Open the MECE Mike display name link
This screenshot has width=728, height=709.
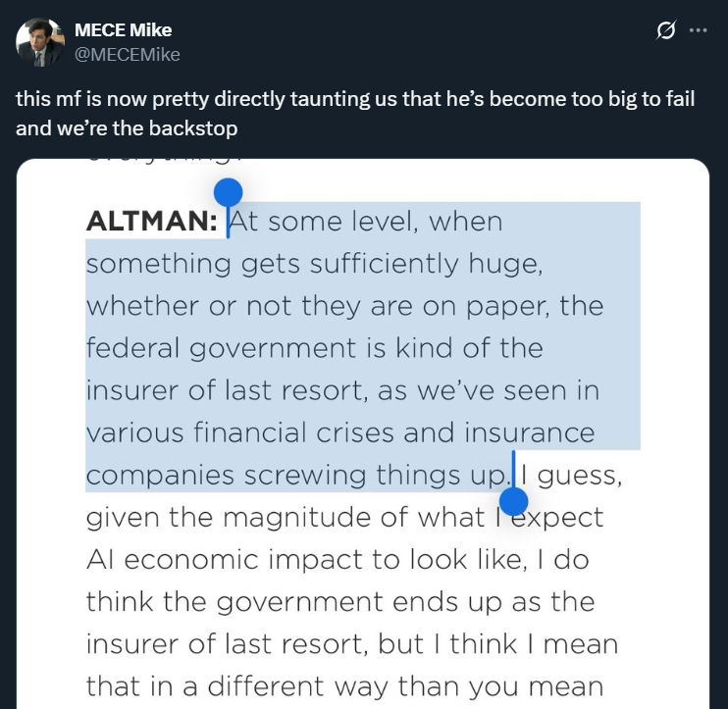point(123,30)
